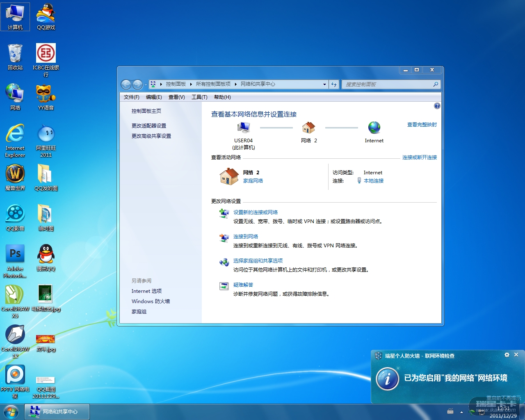
Task: Select the 阿里旺旺 2011 desktop icon
Action: coord(46,141)
